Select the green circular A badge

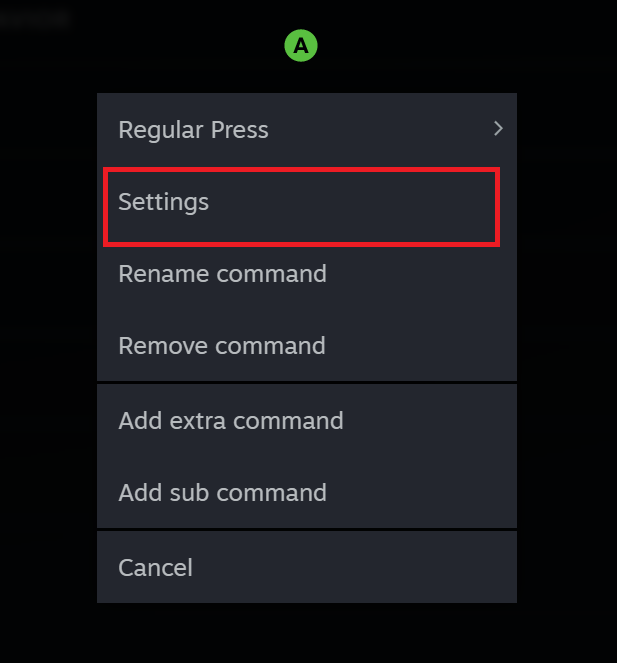point(300,45)
